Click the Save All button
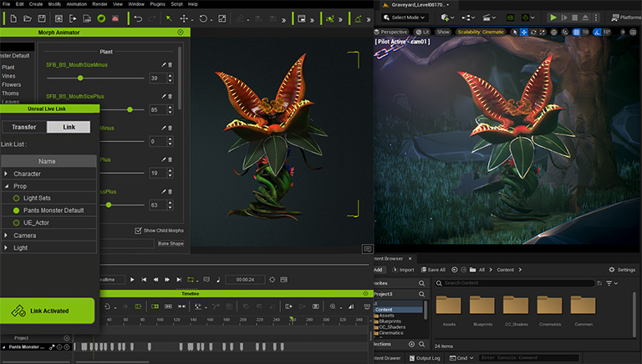 coord(431,270)
